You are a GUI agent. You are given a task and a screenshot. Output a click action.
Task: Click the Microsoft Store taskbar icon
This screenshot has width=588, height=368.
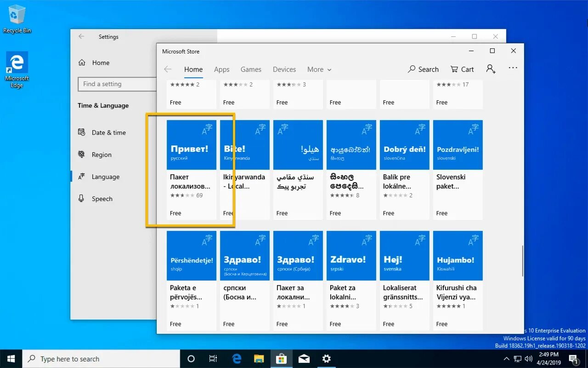point(281,359)
